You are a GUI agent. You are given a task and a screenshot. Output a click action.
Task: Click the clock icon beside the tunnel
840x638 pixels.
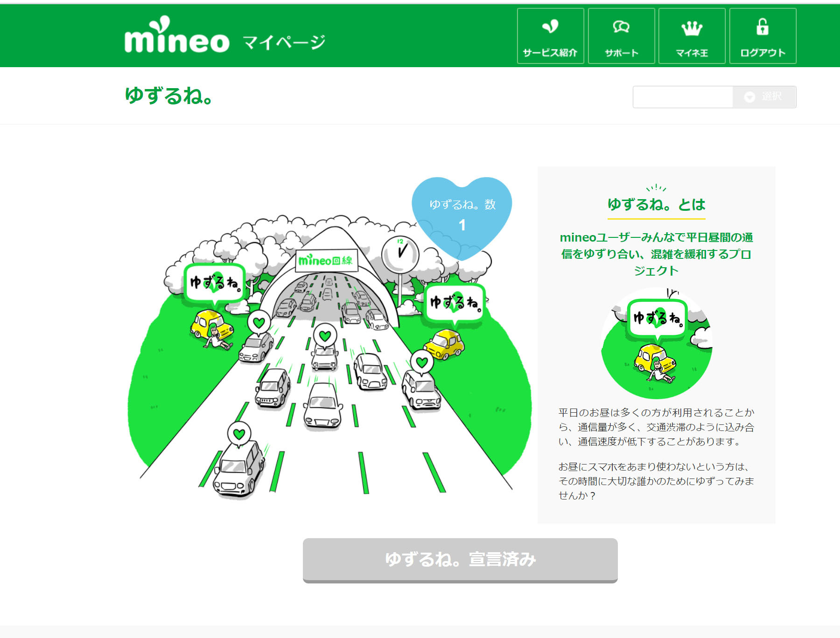400,255
